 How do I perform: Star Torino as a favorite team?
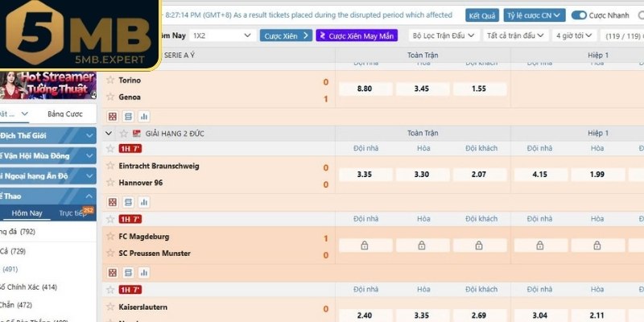(x=111, y=80)
